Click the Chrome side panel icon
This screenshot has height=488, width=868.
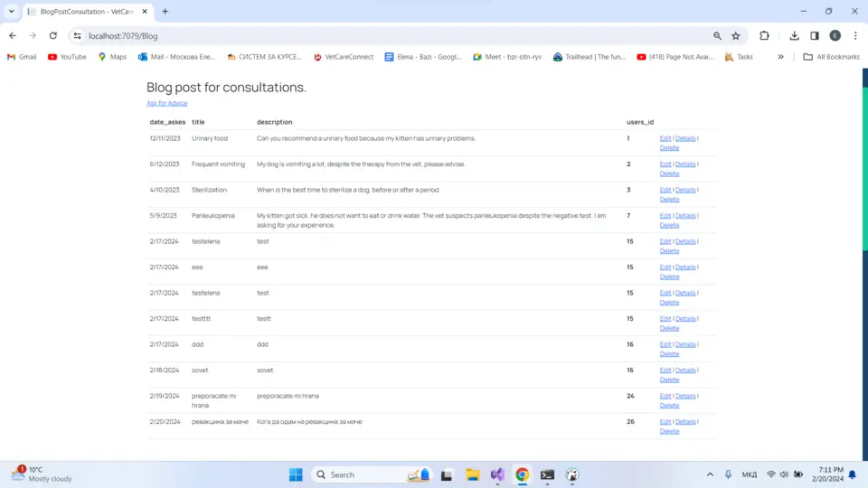(815, 36)
